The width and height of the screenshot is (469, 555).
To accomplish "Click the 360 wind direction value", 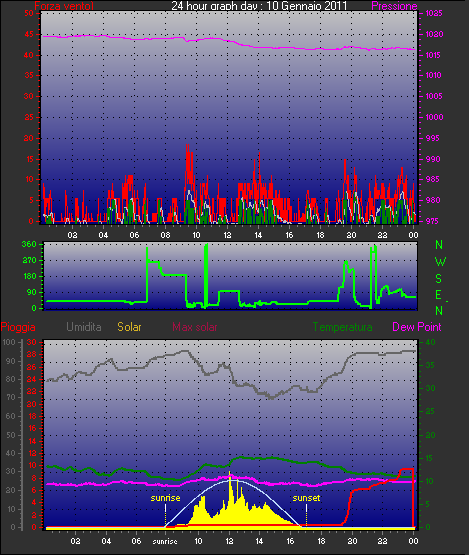I will pos(29,244).
